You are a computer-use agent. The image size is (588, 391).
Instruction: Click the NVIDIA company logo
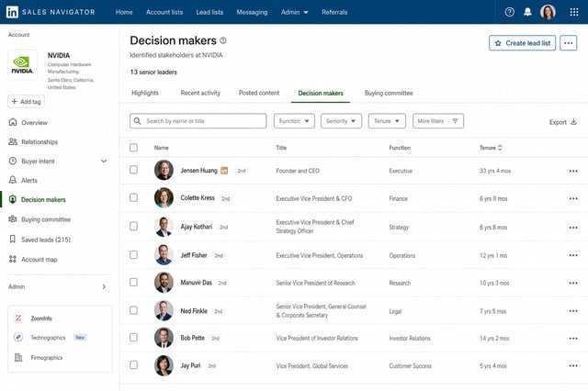tap(22, 65)
